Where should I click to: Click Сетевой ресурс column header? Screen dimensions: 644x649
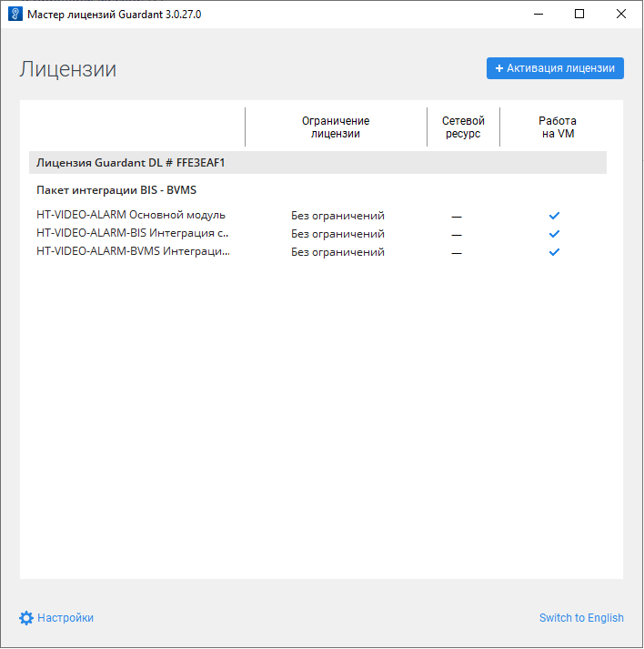click(x=463, y=127)
